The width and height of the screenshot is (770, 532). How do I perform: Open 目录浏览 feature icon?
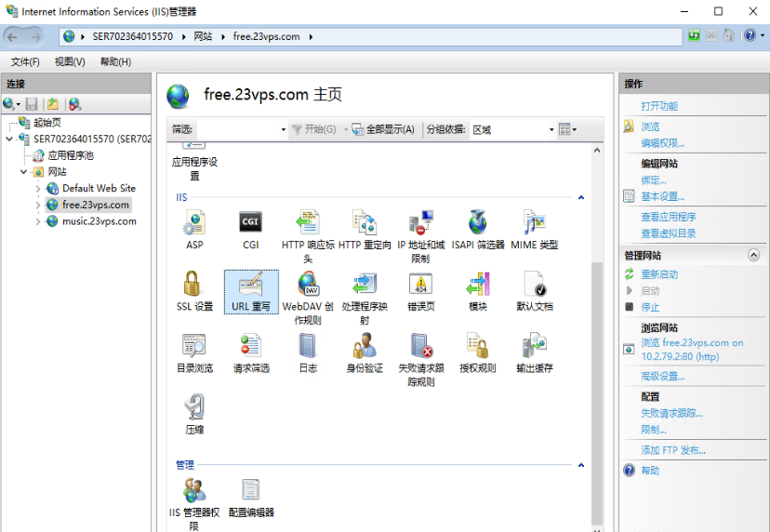[x=194, y=353]
